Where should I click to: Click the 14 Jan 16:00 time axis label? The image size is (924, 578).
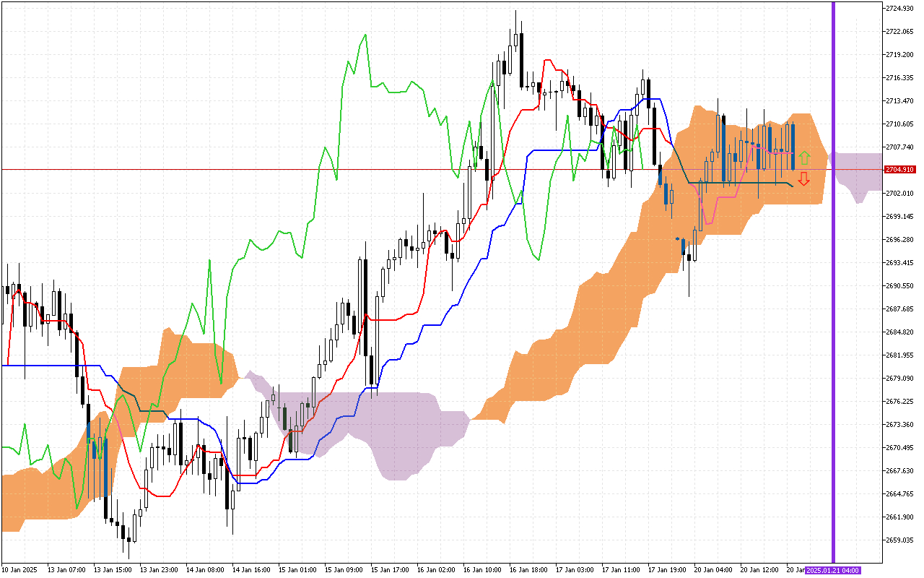250,570
